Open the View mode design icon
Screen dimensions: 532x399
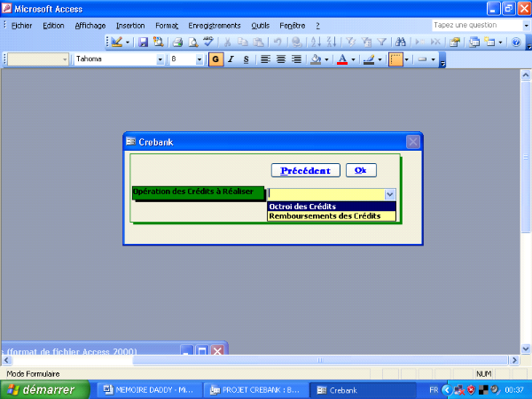[115, 42]
